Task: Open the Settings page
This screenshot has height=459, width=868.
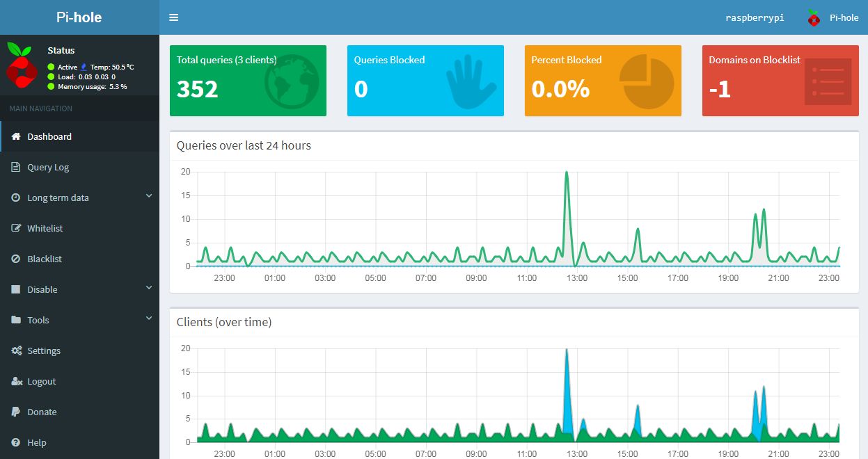Action: [x=79, y=351]
